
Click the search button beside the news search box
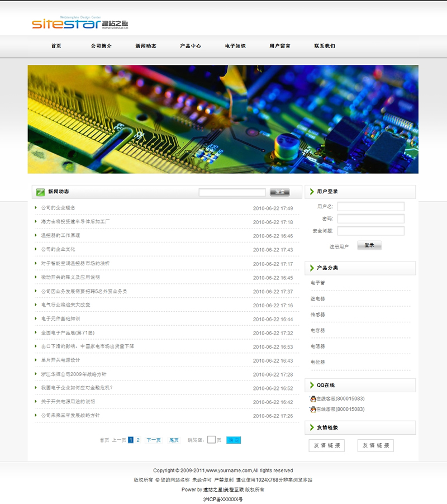click(x=279, y=192)
